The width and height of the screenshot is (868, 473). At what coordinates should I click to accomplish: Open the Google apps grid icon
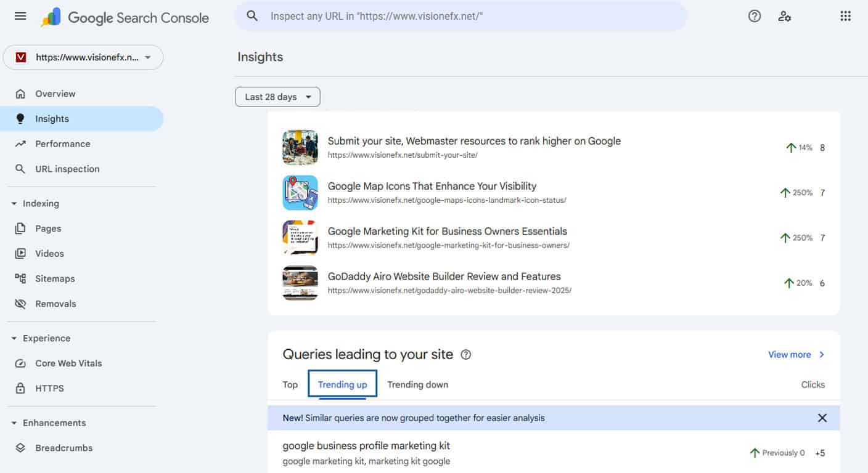coord(846,17)
